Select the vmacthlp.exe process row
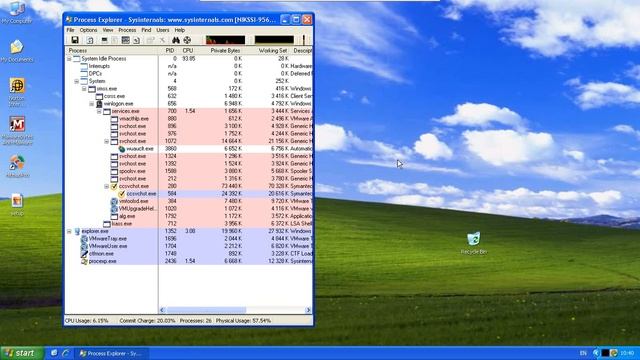Viewport: 640px width, 360px height. pyautogui.click(x=189, y=119)
